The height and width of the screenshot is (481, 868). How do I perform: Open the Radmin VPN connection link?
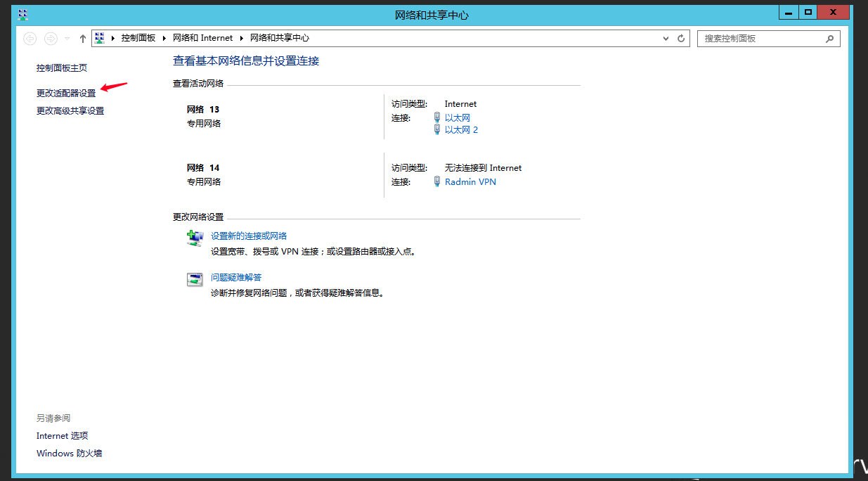(470, 181)
